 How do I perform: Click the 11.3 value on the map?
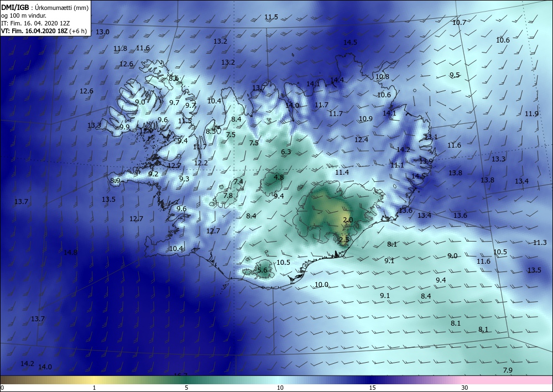[540, 243]
